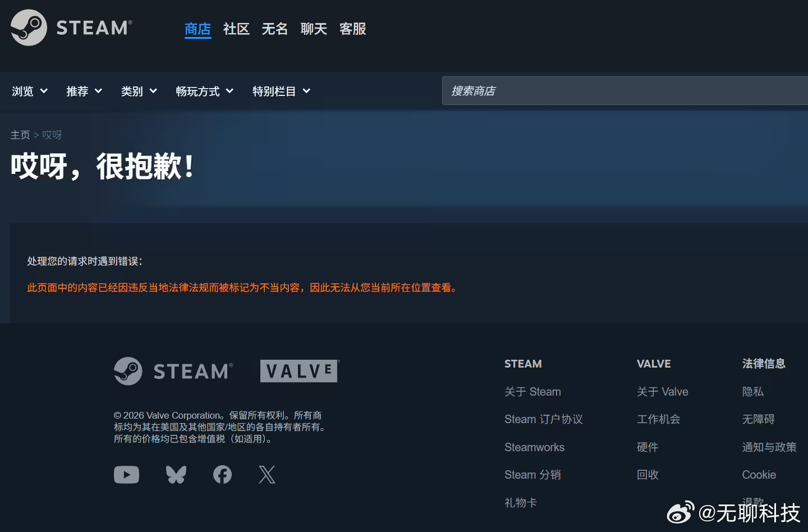Open the 客服 support tab
The image size is (808, 532).
[353, 29]
